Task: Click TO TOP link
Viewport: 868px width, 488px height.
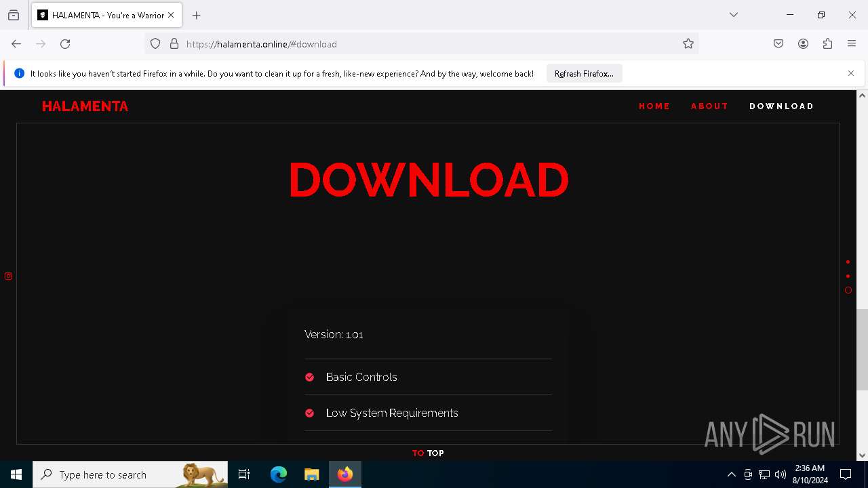Action: point(428,453)
